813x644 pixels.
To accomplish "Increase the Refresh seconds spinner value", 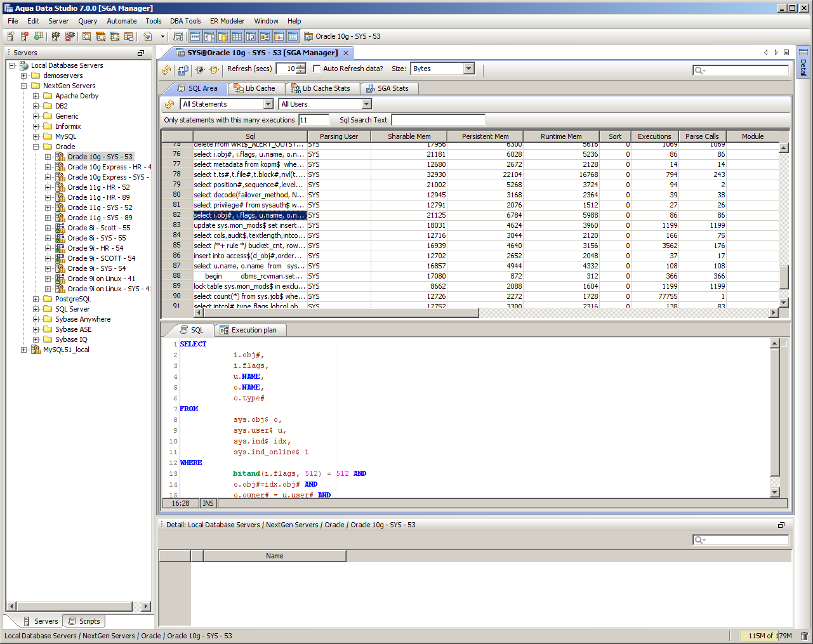I will (x=301, y=66).
